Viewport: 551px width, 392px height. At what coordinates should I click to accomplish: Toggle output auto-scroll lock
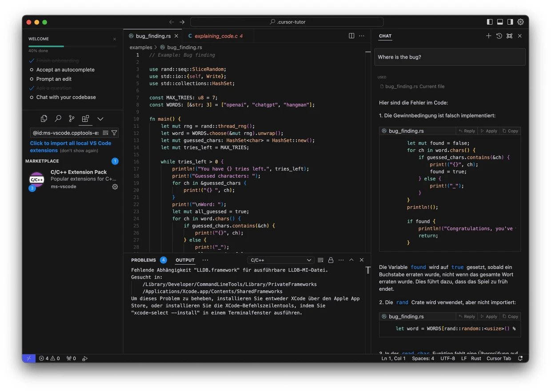pyautogui.click(x=331, y=260)
